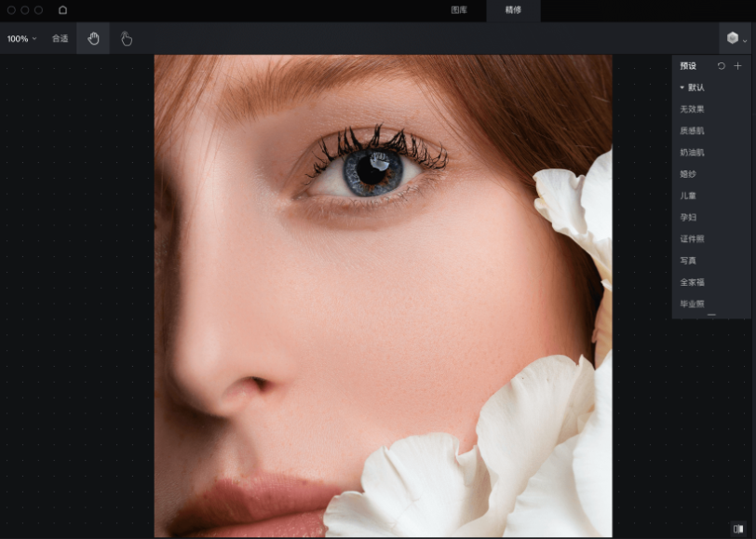Toggle the before/after compare view
Screen dimensions: 756x539
pyautogui.click(x=737, y=528)
